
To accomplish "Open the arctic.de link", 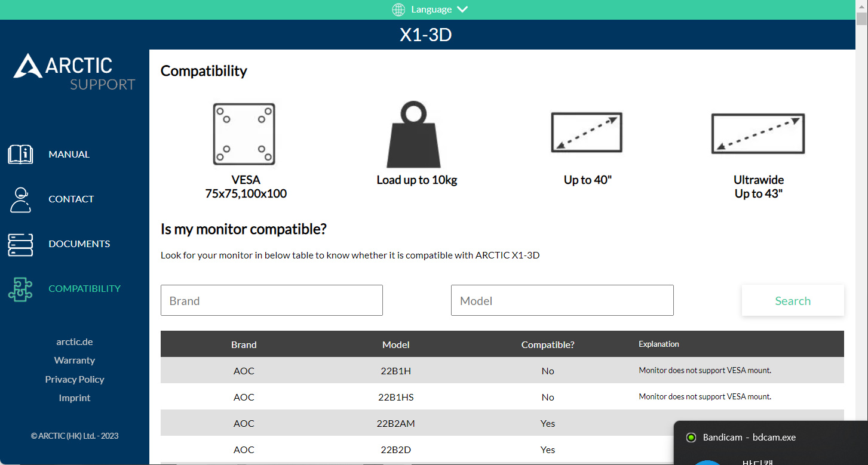I will click(x=75, y=342).
